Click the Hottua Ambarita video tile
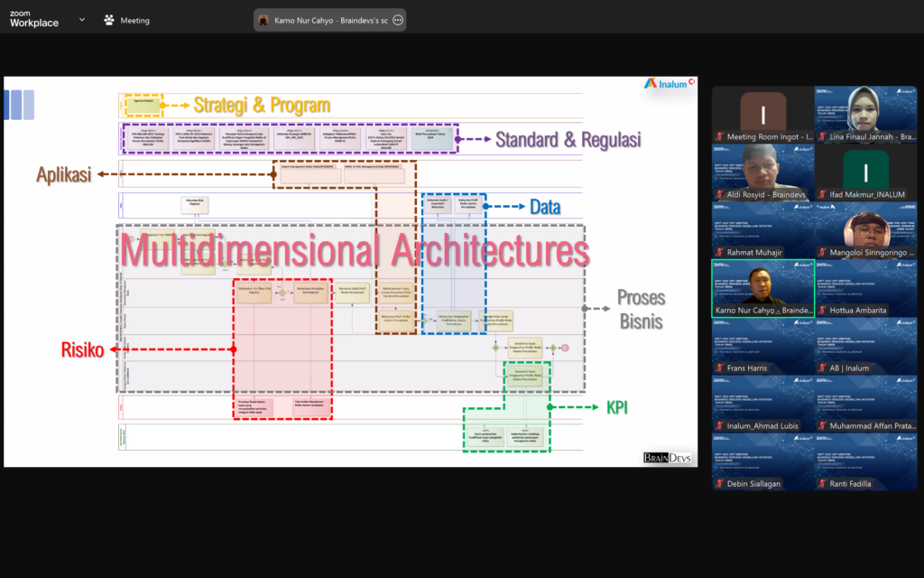 tap(865, 287)
